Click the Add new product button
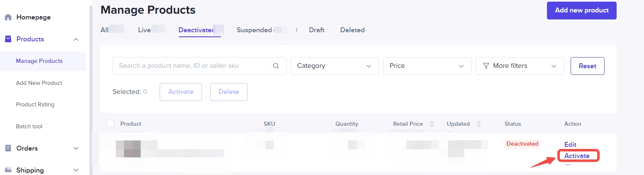644x175 pixels. coord(581,10)
